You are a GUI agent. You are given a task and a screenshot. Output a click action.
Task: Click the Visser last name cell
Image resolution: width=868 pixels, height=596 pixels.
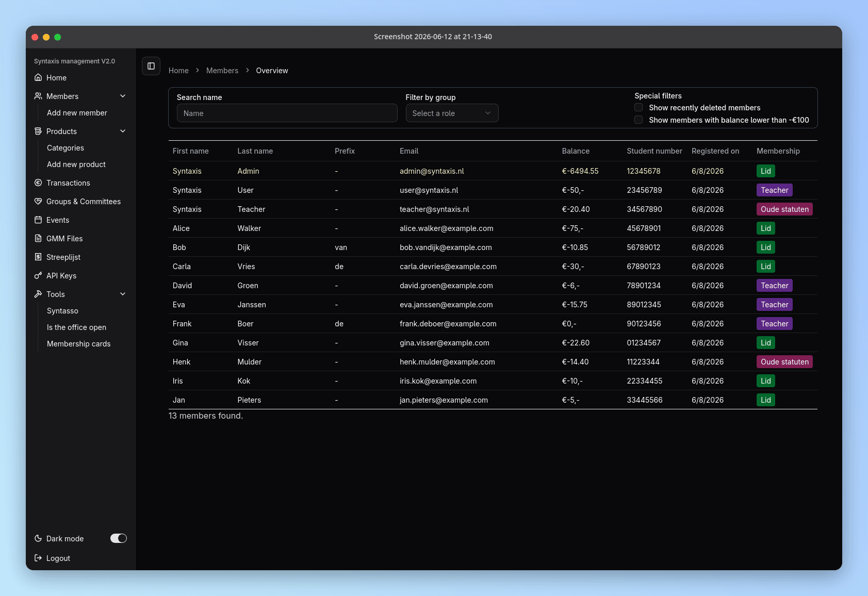coord(248,342)
